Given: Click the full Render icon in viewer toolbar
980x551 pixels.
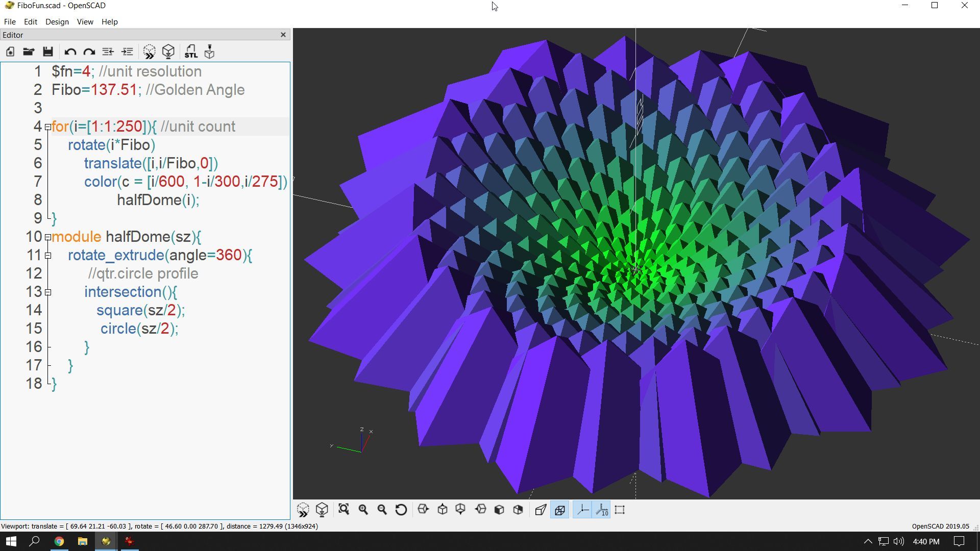Looking at the screenshot, I should click(x=322, y=510).
